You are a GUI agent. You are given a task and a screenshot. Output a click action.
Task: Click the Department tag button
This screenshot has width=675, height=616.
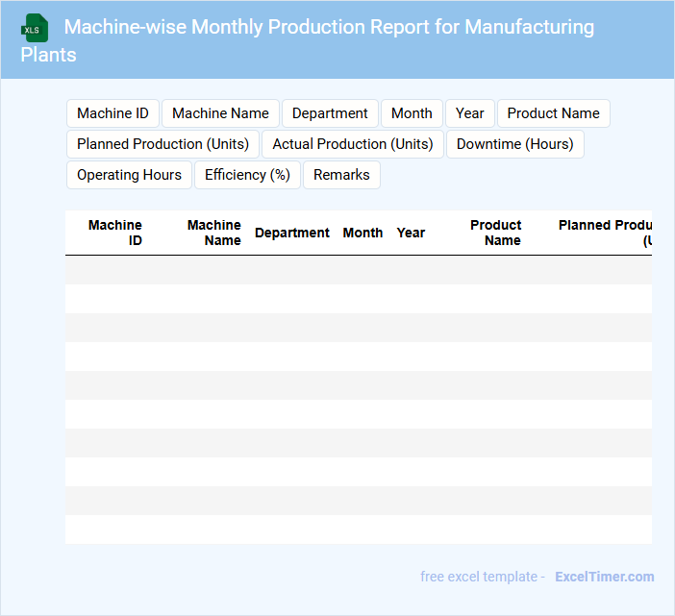click(x=330, y=113)
